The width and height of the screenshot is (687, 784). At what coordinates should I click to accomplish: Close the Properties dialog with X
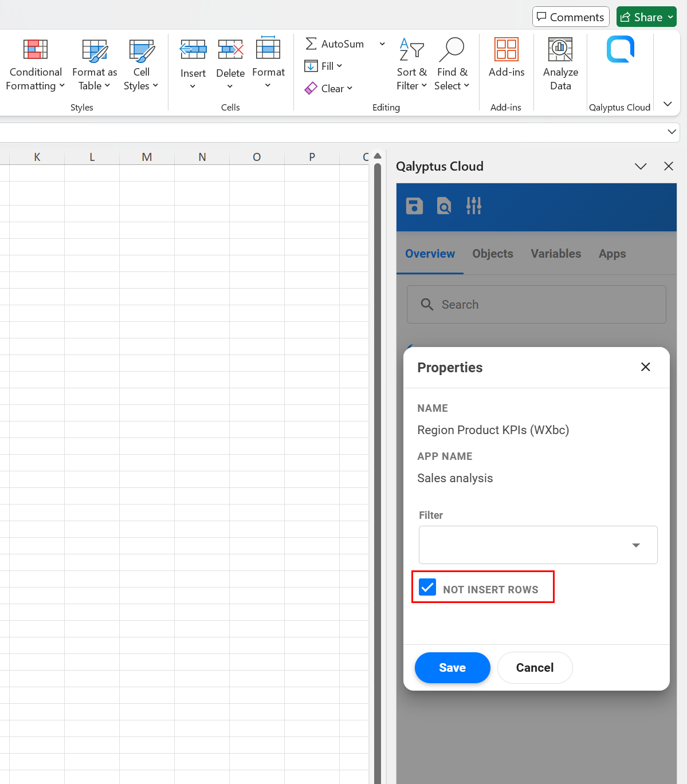(x=645, y=367)
